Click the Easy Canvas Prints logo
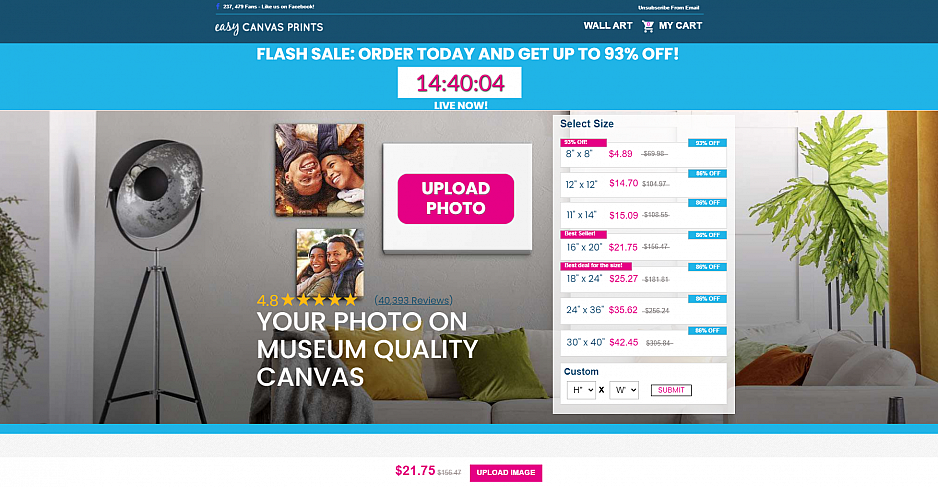938x487 pixels. (269, 27)
